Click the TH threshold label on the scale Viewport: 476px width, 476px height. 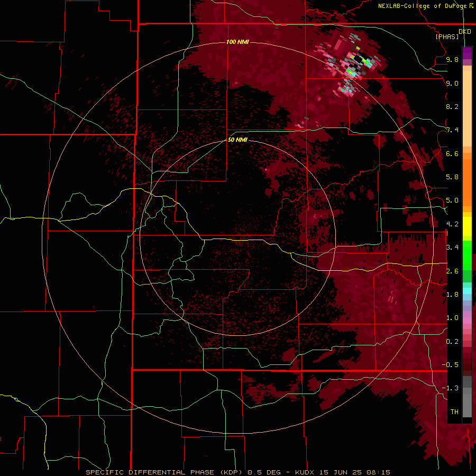tap(454, 411)
